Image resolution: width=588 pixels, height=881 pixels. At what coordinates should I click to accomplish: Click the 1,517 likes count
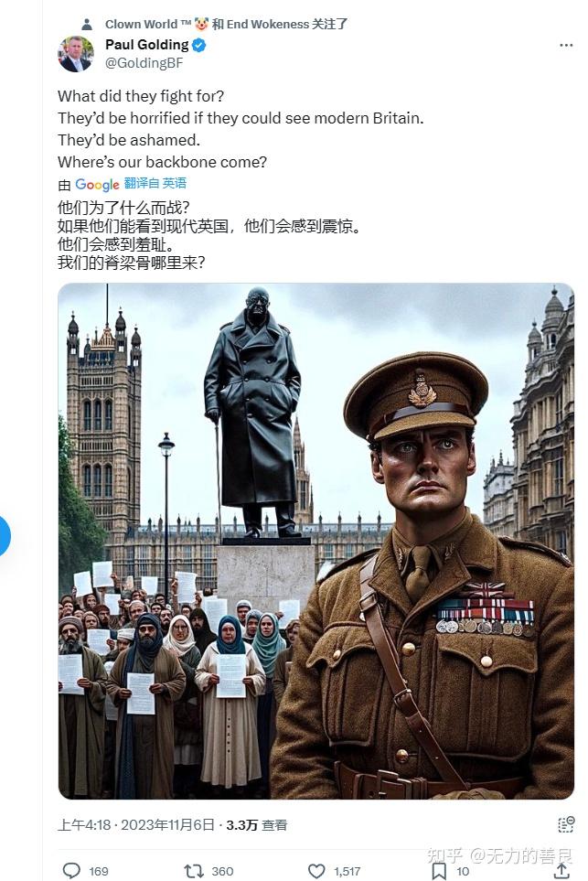click(x=347, y=872)
